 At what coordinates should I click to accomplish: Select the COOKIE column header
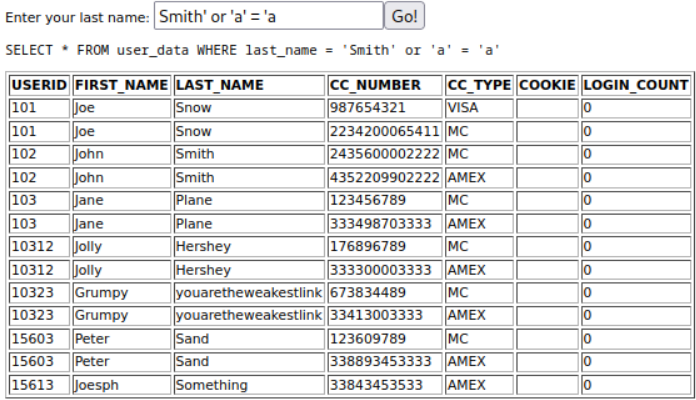coord(547,85)
